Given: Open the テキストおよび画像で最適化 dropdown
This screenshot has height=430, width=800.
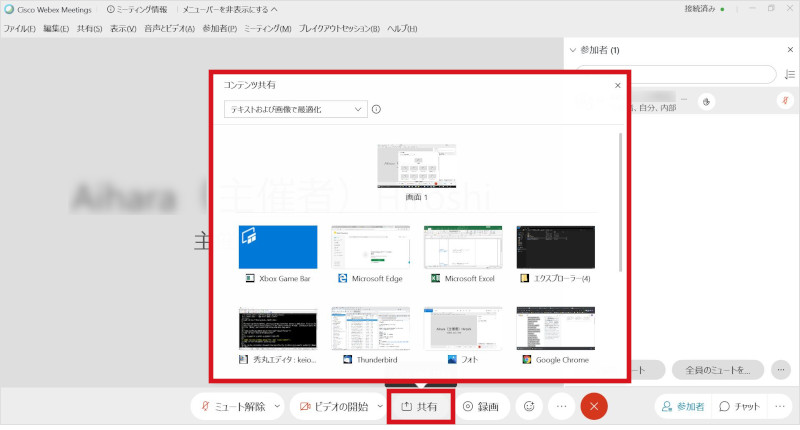Looking at the screenshot, I should (296, 110).
